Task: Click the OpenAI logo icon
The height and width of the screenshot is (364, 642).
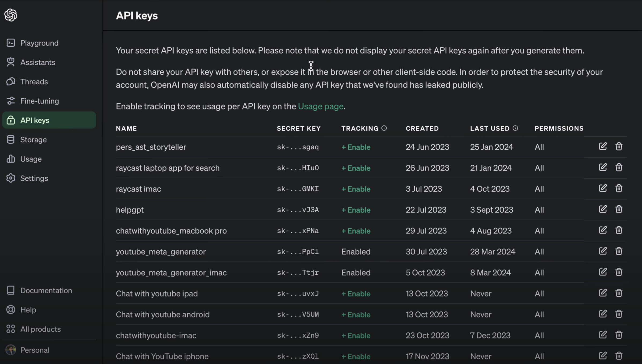Action: tap(11, 15)
